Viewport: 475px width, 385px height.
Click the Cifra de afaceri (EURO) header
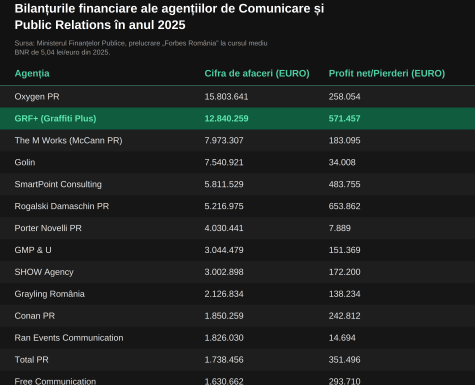coord(257,74)
